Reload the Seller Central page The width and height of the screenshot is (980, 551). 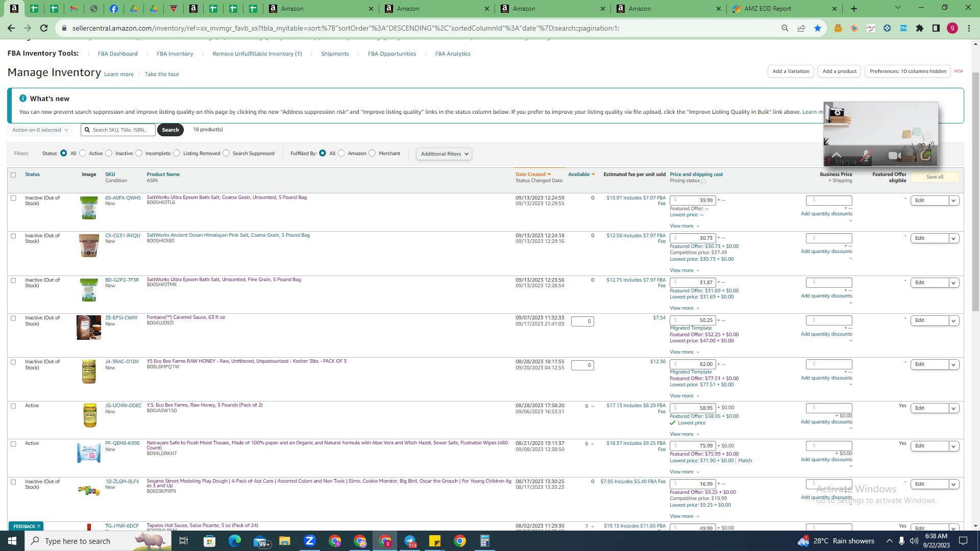[x=44, y=28]
